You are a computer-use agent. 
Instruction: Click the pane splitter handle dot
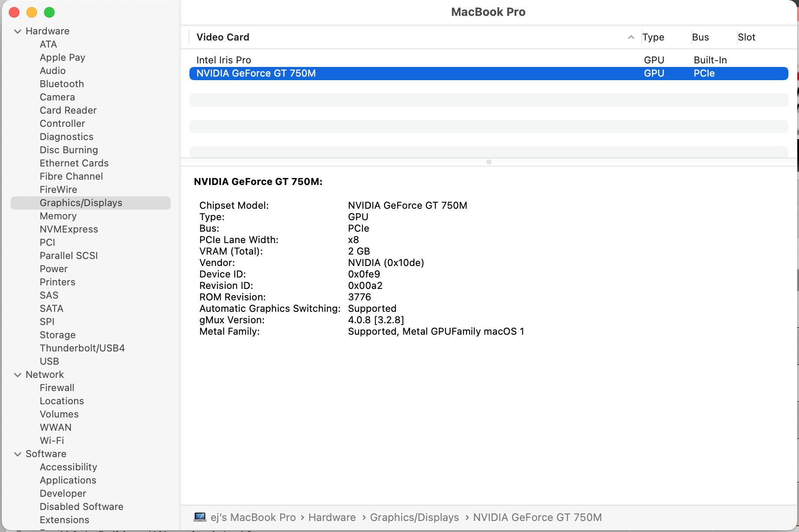pyautogui.click(x=489, y=162)
